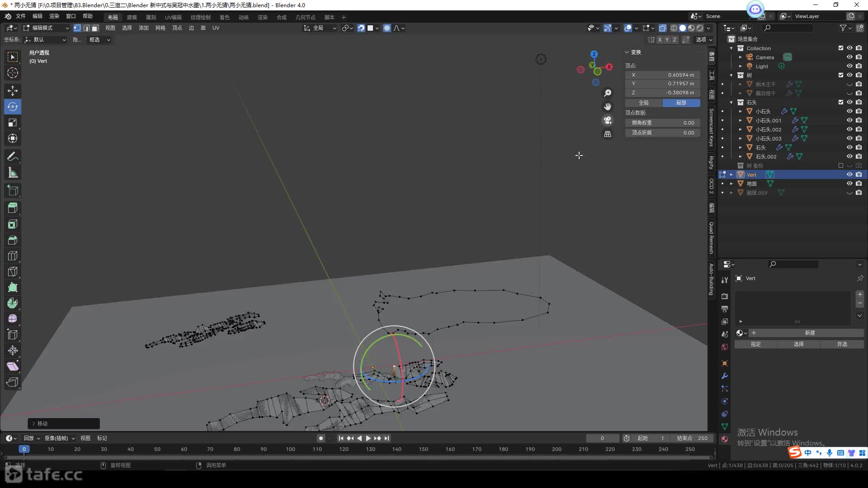Select the Shrink/Fatten tool
Screen dimensions: 868x488
tap(13, 351)
